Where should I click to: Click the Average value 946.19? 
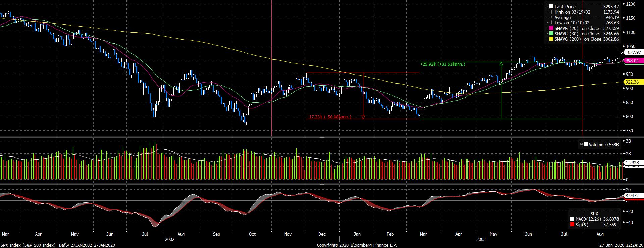click(x=612, y=17)
